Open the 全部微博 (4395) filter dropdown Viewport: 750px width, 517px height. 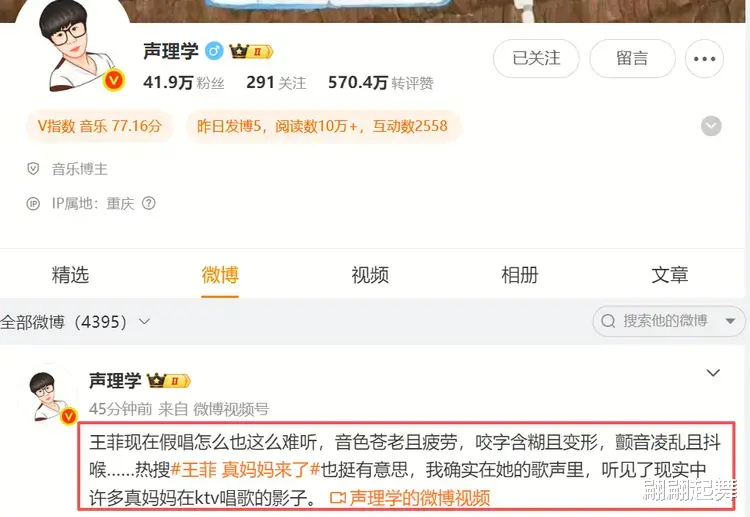click(75, 321)
